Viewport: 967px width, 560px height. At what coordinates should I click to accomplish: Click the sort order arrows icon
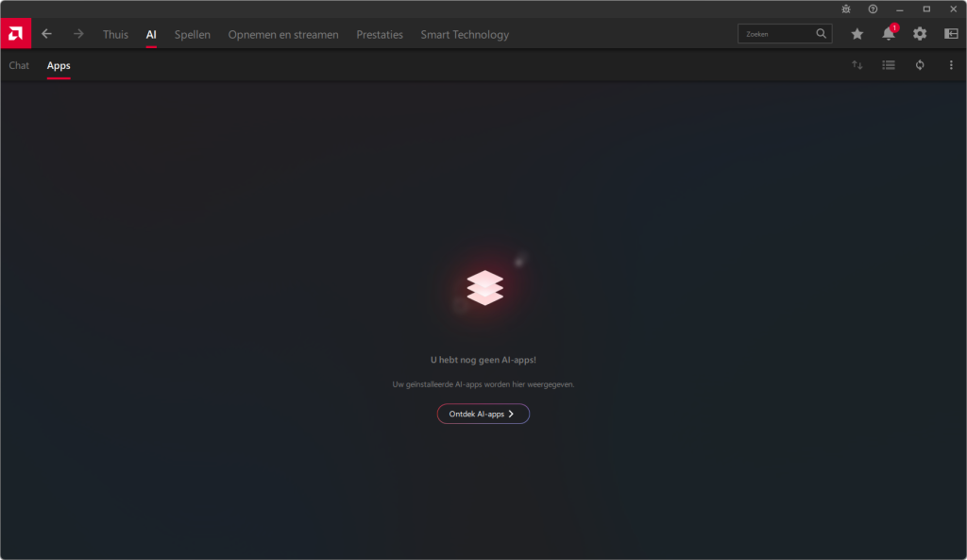pyautogui.click(x=857, y=65)
